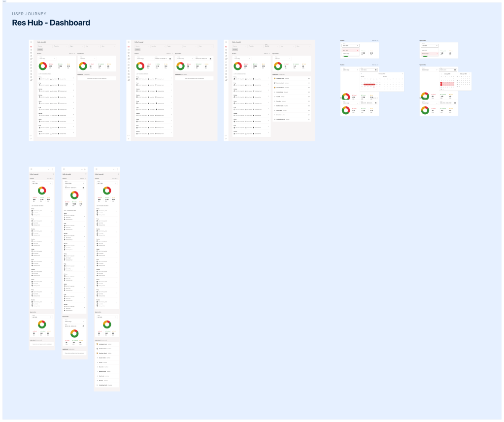Screen dimensions: 504x422
Task: Click red segment of first frame Routines donut chart
Action: click(45, 65)
